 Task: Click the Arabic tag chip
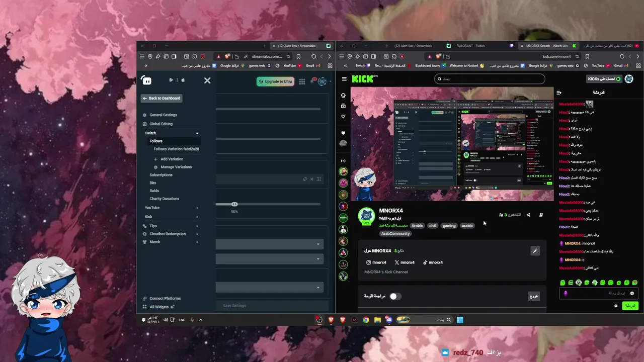417,226
